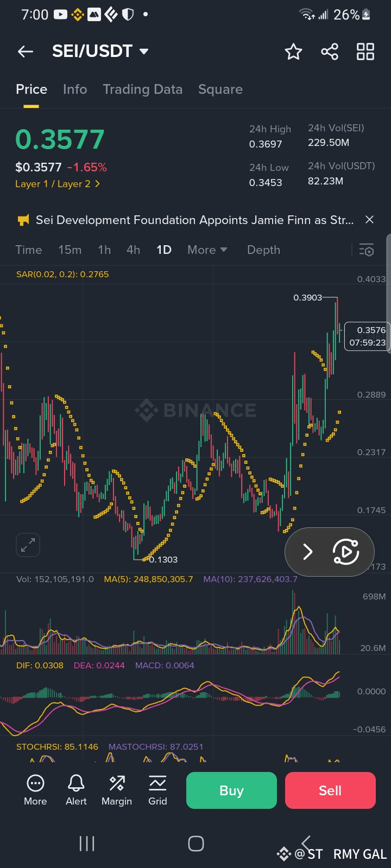Tap the replay play icon in floating pill

[x=346, y=552]
